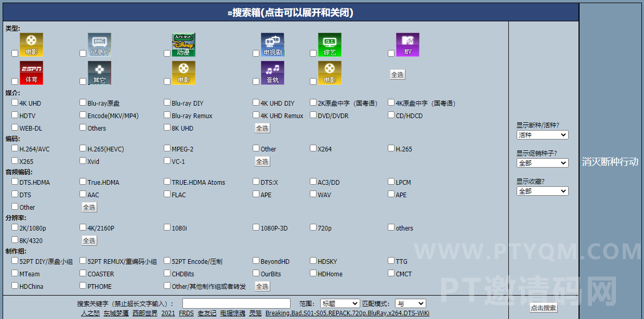Click the 电影 icon beside 纪录片
Screen dimensions: 644x319
pyautogui.click(x=31, y=45)
